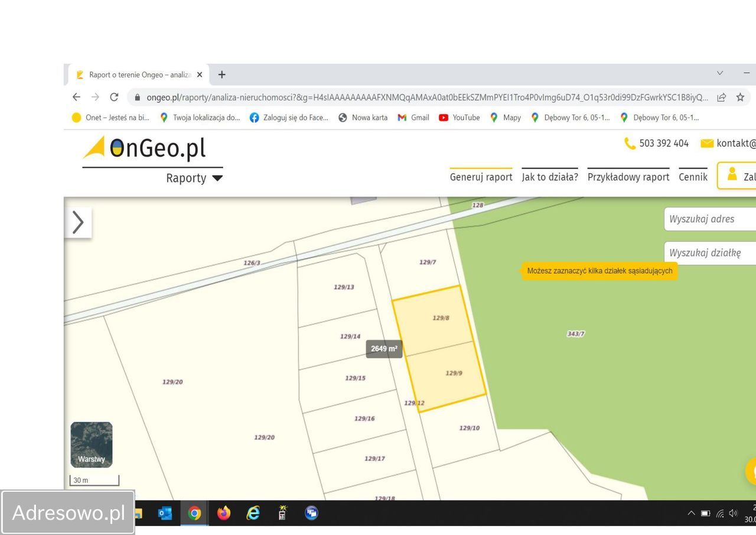
Task: Open the Zaloguj się do Facebook bookmark
Action: click(289, 118)
